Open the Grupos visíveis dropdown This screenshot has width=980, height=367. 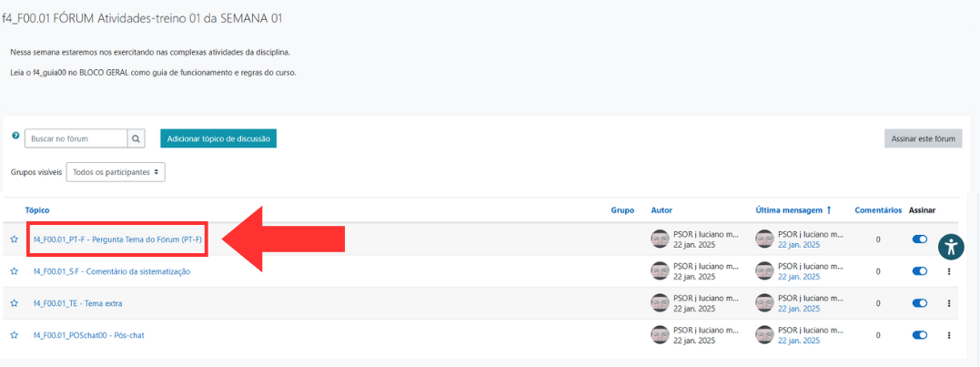(x=116, y=171)
